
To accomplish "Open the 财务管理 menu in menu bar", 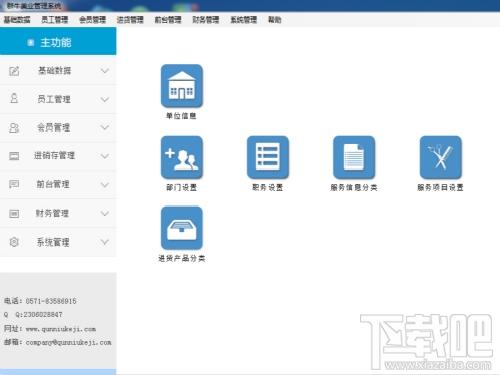I will tap(206, 20).
